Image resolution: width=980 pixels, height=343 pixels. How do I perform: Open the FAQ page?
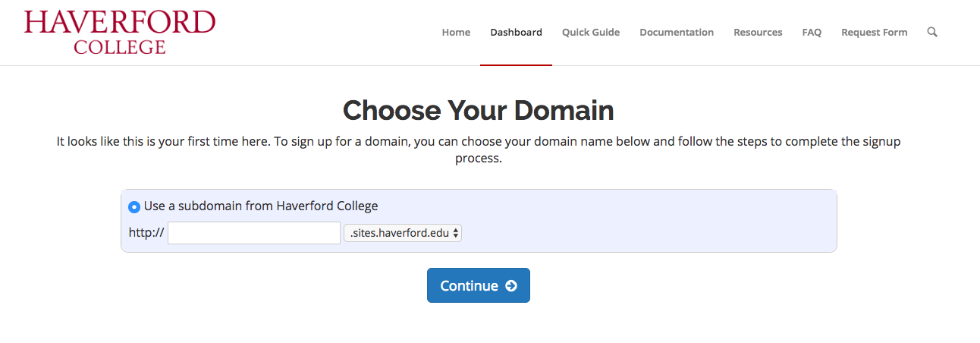click(812, 33)
